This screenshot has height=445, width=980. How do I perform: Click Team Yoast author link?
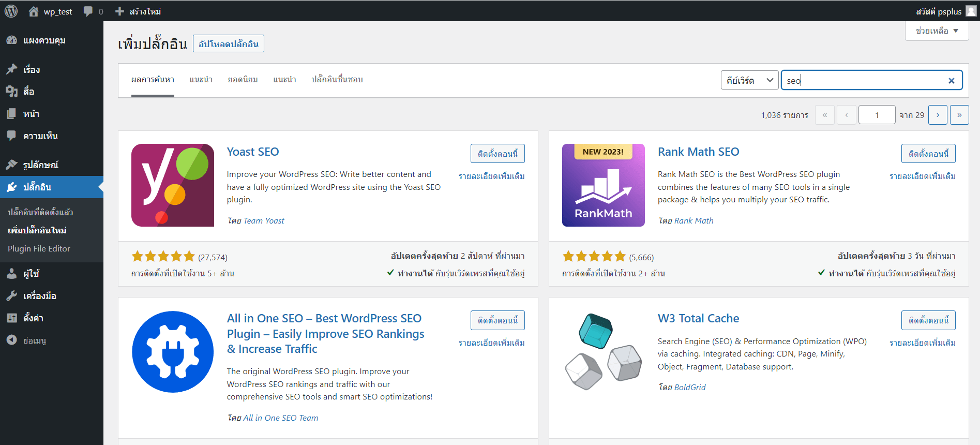264,221
